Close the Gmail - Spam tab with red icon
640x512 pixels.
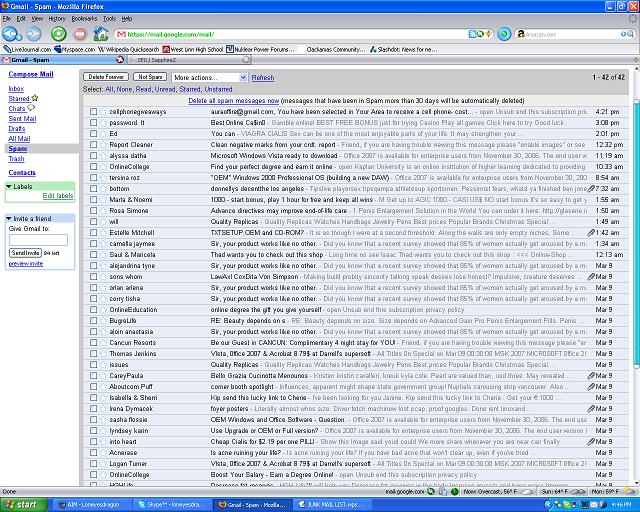pyautogui.click(x=120, y=60)
